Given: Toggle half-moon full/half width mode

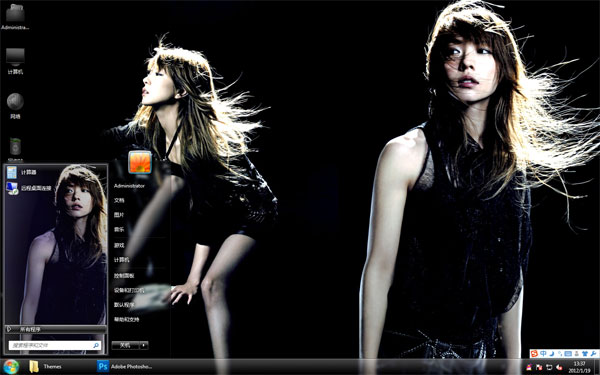Looking at the screenshot, I should tap(552, 354).
